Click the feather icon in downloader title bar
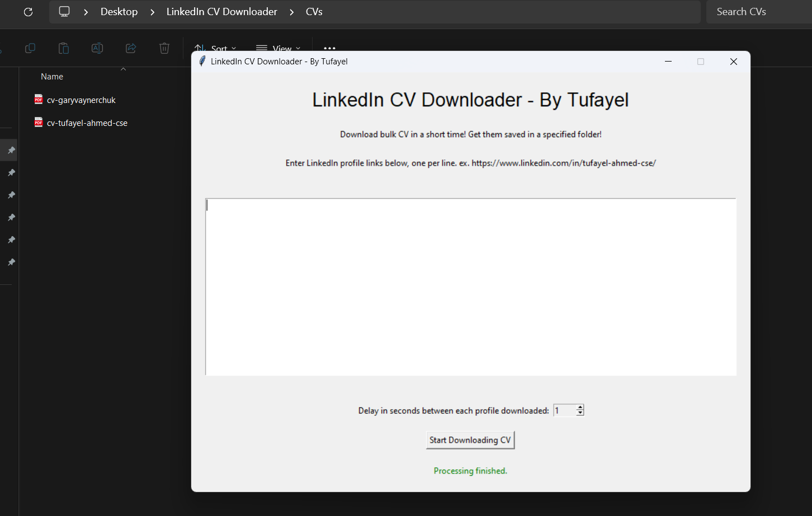Screen dimensions: 812x516 pyautogui.click(x=202, y=62)
